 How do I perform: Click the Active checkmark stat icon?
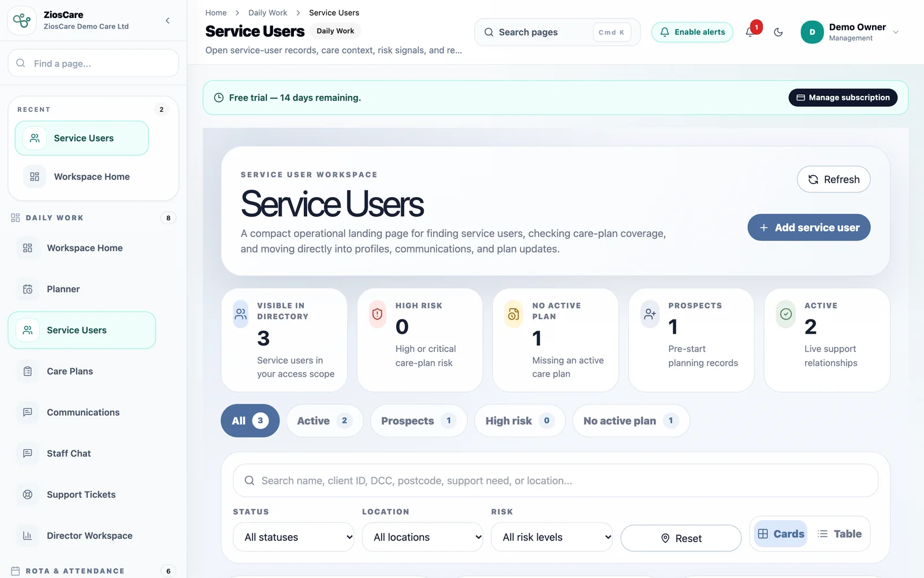pos(786,314)
